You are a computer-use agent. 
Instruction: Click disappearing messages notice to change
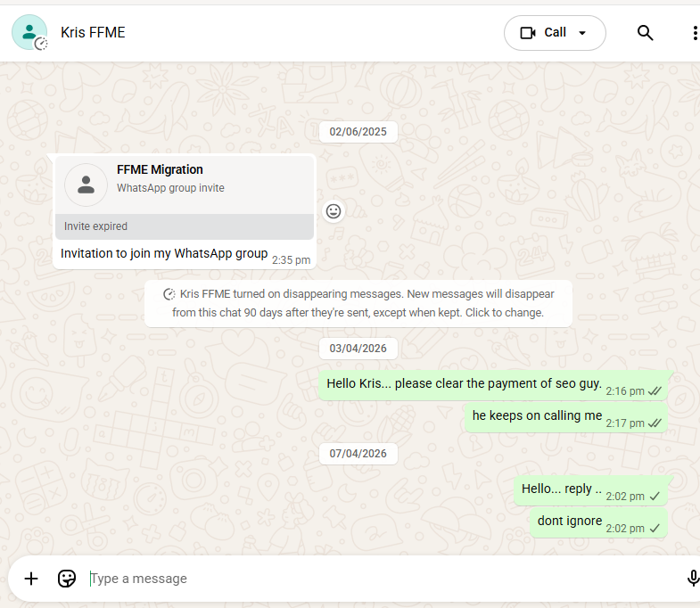pyautogui.click(x=358, y=303)
